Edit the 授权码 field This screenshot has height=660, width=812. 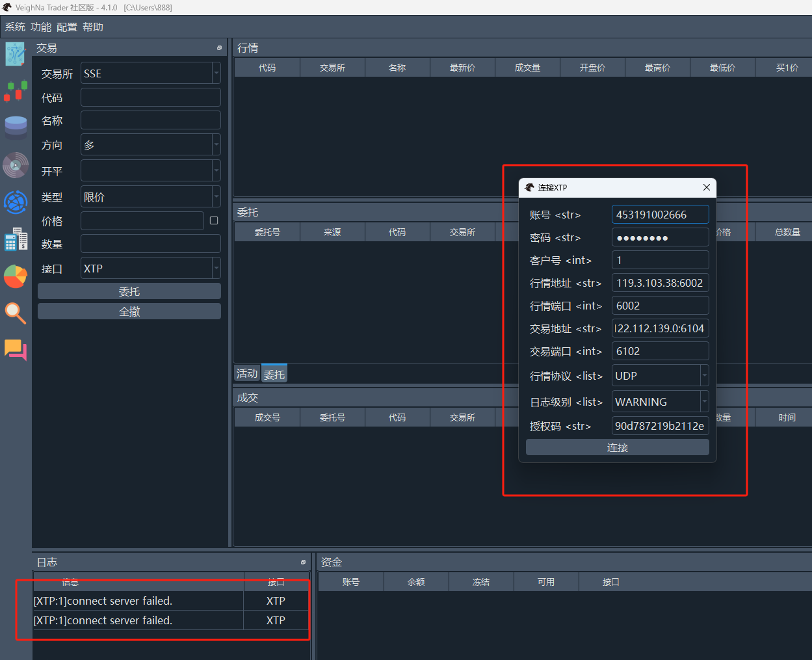tap(661, 426)
